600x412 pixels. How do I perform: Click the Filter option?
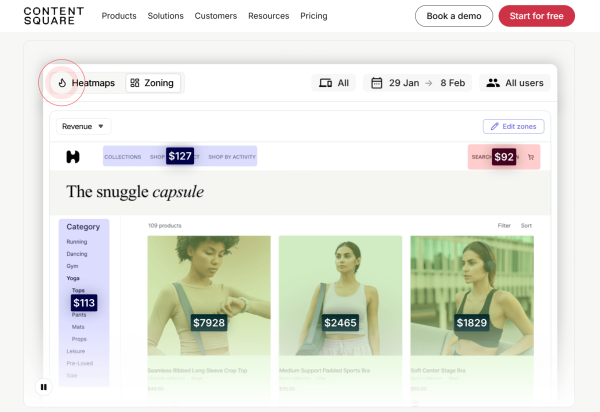[x=504, y=226]
